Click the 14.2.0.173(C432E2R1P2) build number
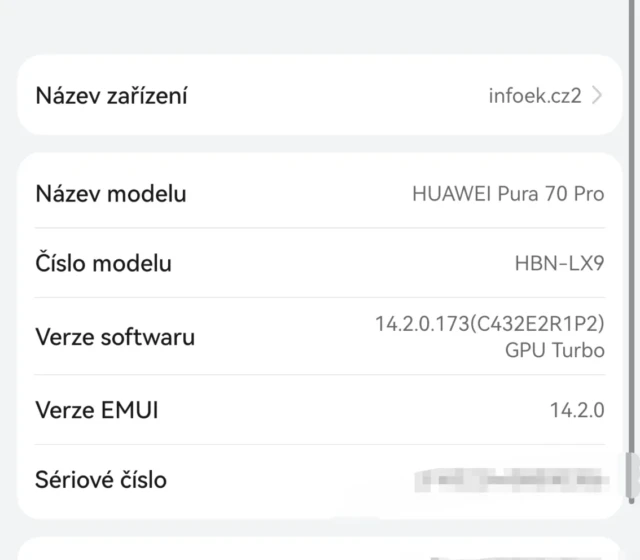This screenshot has height=560, width=640. [x=489, y=323]
